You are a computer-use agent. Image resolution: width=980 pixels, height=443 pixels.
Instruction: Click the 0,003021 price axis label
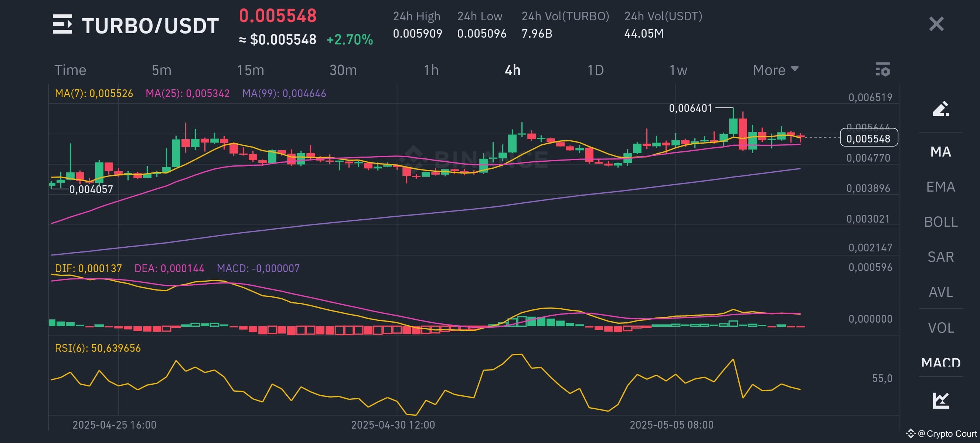tap(868, 219)
